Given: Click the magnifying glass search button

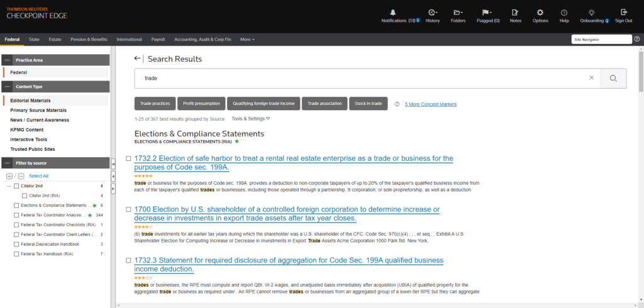Looking at the screenshot, I should point(613,78).
